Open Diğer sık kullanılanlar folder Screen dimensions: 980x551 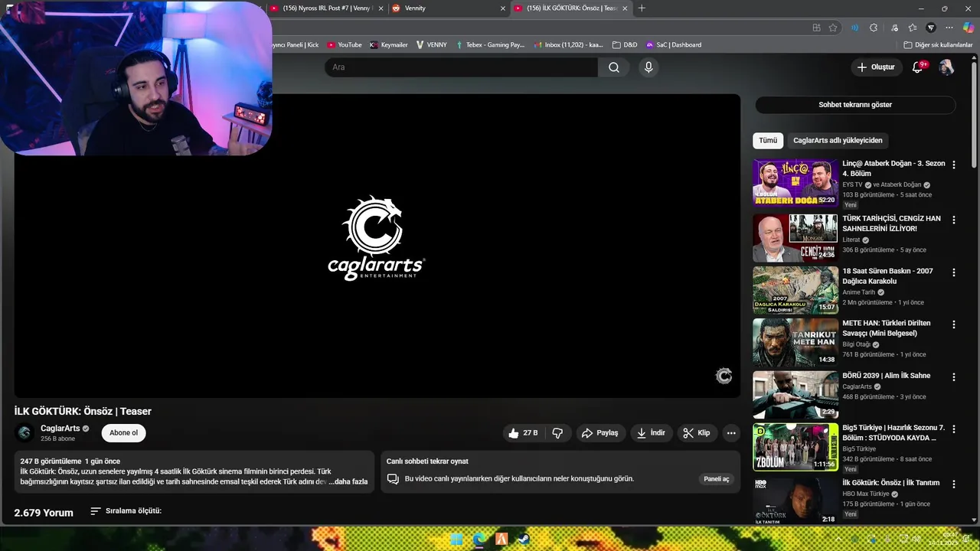pos(938,45)
